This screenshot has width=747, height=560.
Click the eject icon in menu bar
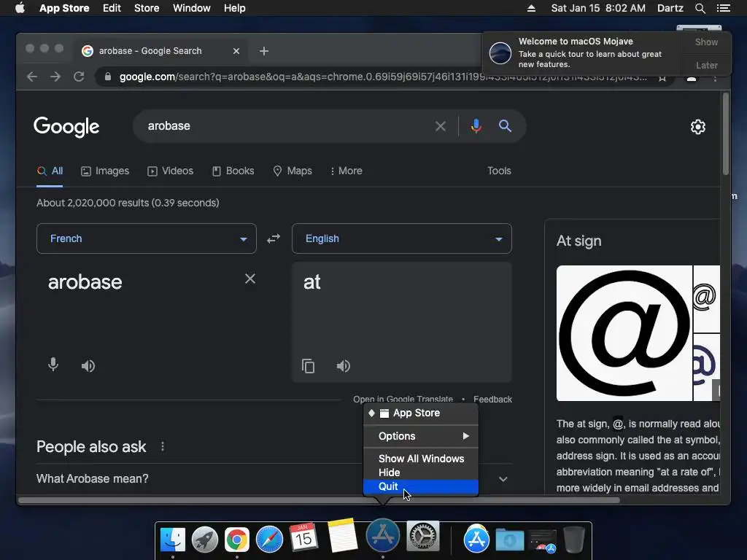pos(531,8)
